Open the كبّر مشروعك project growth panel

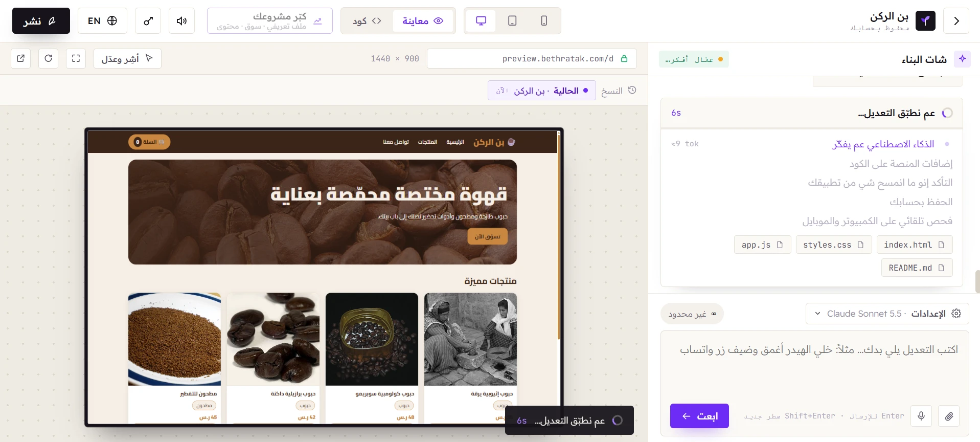270,21
